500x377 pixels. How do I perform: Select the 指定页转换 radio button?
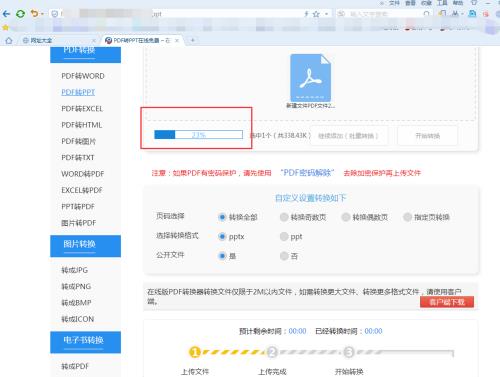click(x=407, y=217)
